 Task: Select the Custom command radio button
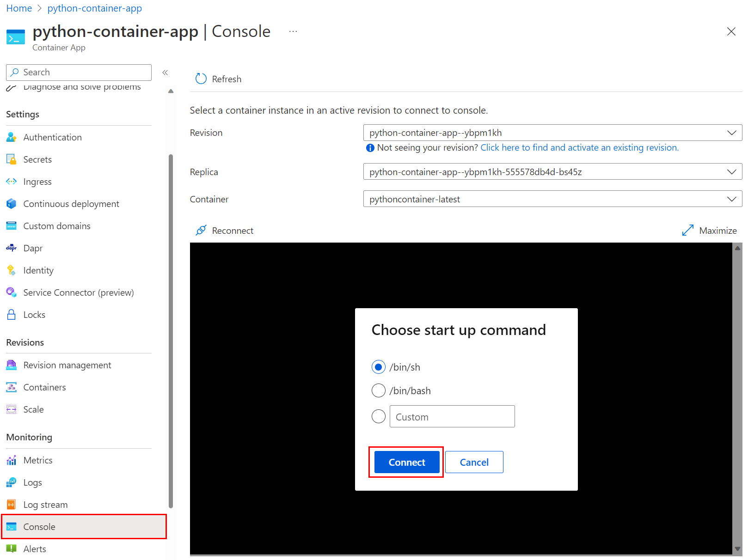click(x=379, y=416)
